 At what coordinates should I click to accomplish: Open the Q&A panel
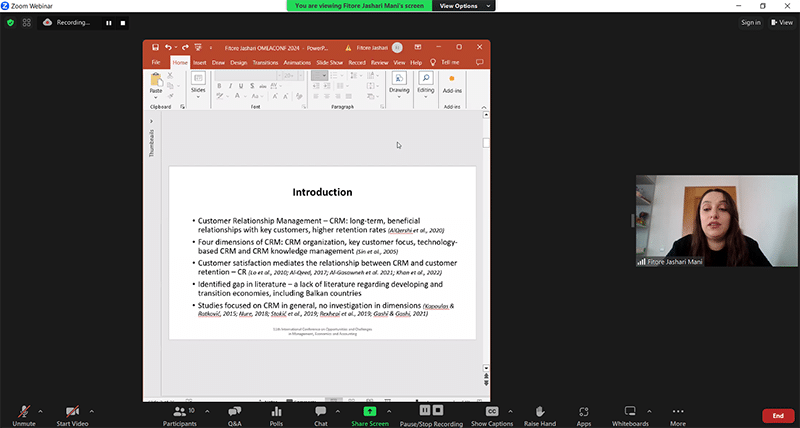tap(235, 410)
